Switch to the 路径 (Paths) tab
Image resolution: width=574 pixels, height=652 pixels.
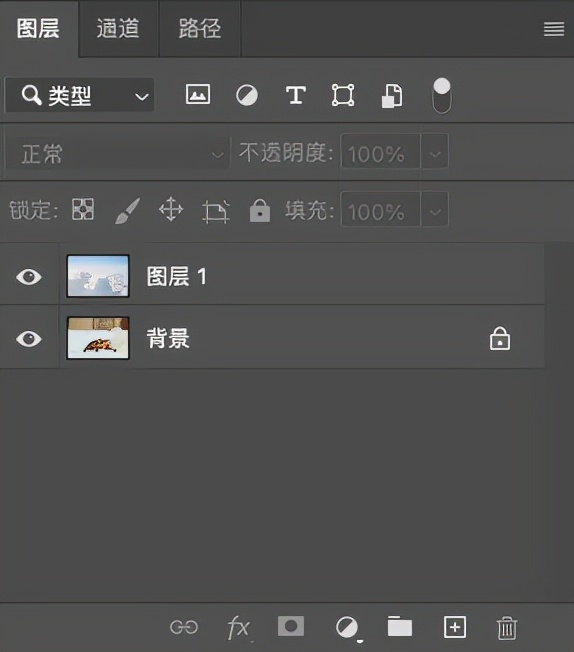click(200, 29)
